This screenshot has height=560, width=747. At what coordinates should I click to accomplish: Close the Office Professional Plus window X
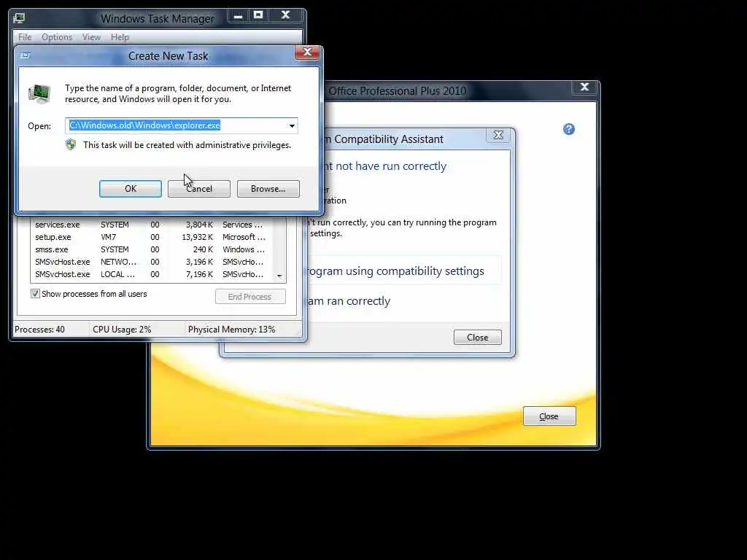coord(584,87)
